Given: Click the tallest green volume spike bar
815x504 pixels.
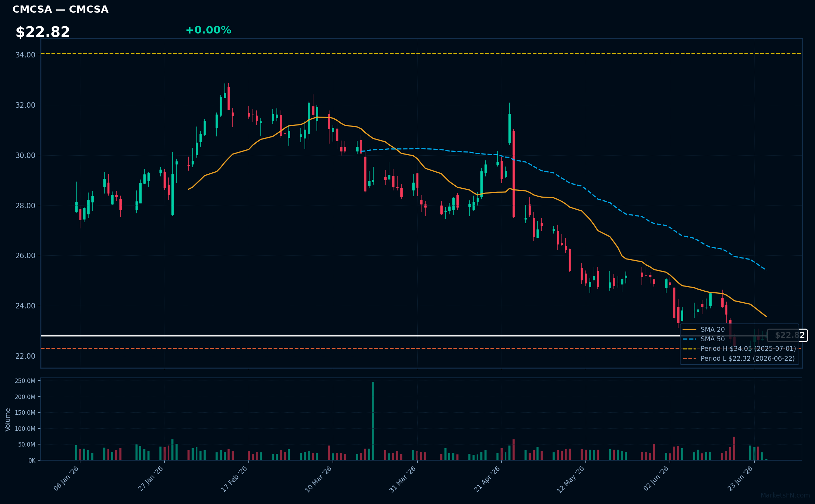Looking at the screenshot, I should pyautogui.click(x=373, y=421).
